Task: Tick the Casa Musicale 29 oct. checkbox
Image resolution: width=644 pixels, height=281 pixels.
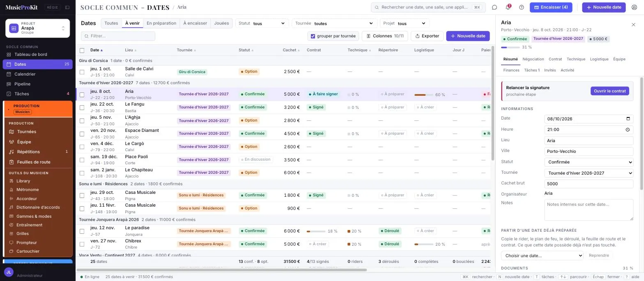Action: [x=82, y=196]
